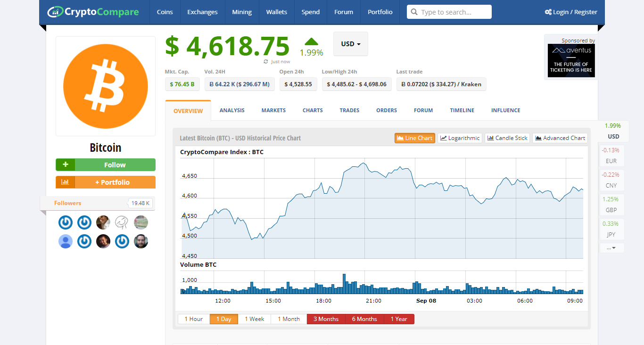Click the plus icon on Follow button
The height and width of the screenshot is (345, 644).
pyautogui.click(x=66, y=165)
